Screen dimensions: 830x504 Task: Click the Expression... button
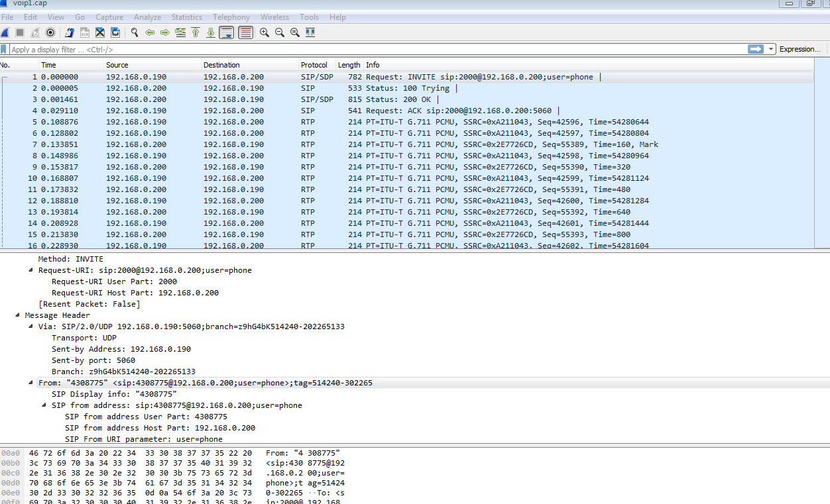[800, 50]
